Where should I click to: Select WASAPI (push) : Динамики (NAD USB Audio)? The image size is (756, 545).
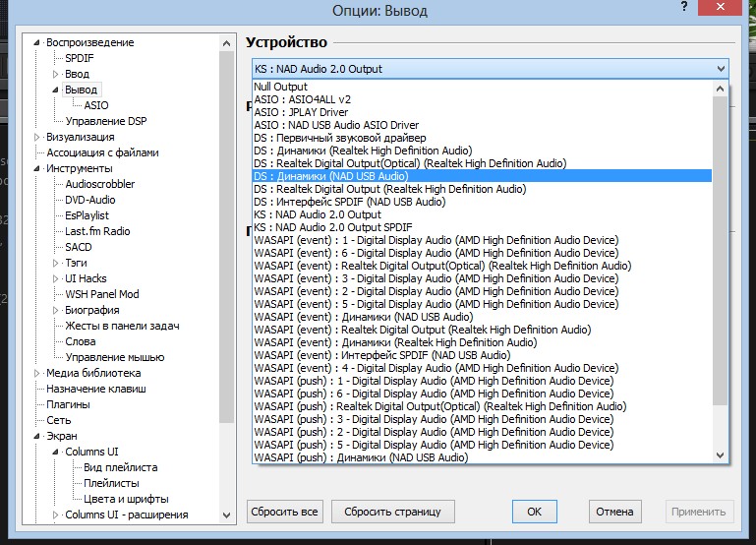[482, 457]
